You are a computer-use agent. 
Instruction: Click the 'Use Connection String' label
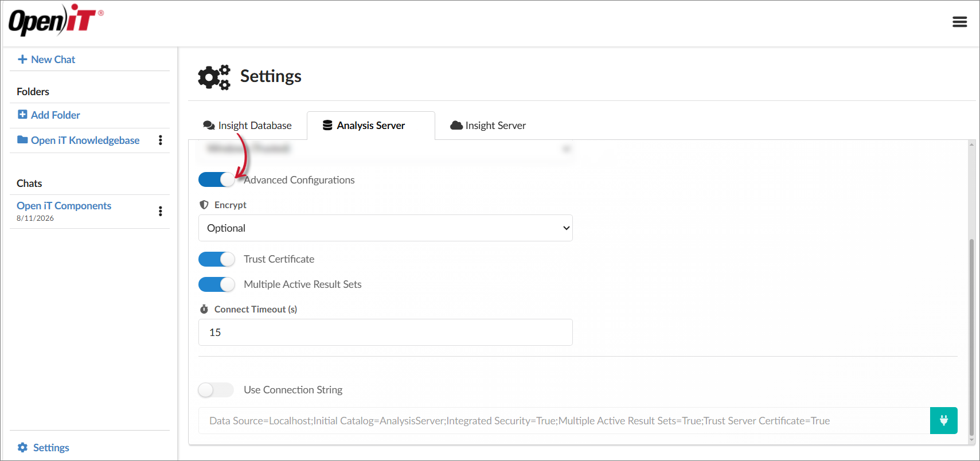(293, 390)
